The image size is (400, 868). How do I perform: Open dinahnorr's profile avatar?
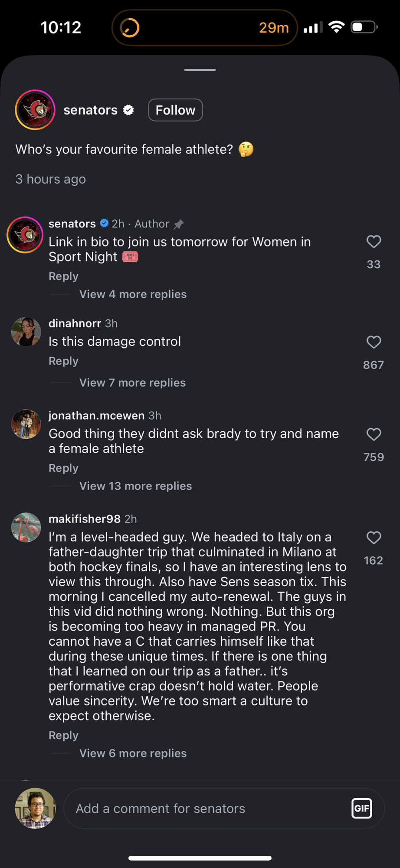26,332
